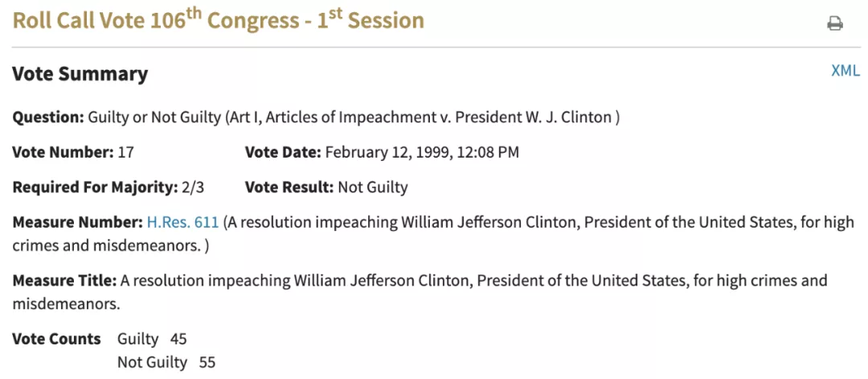
Task: Click the Vote Result label
Action: coord(289,187)
